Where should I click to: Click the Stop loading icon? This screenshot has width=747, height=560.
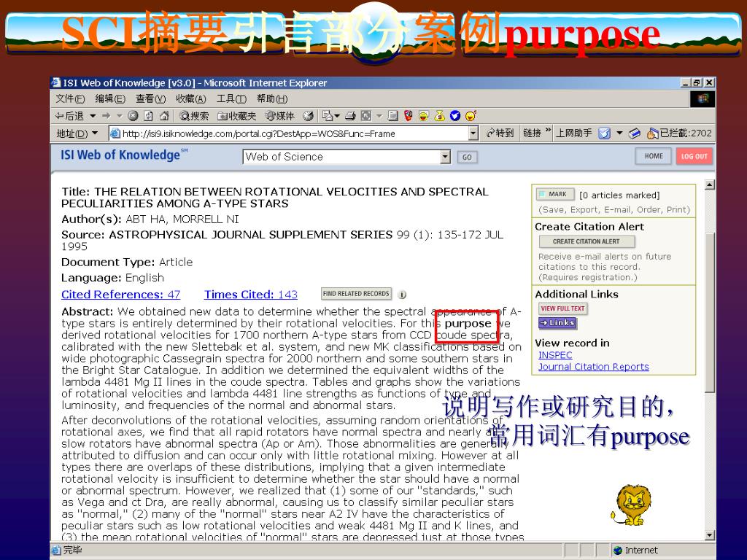(x=133, y=116)
